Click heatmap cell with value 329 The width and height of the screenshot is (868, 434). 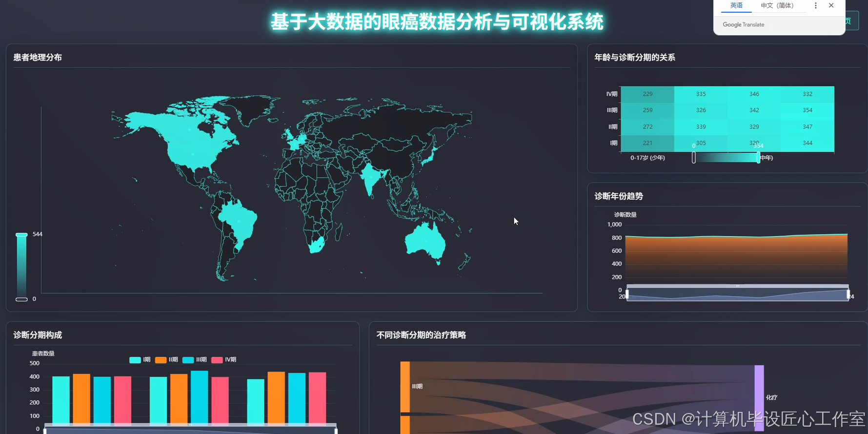(x=754, y=127)
